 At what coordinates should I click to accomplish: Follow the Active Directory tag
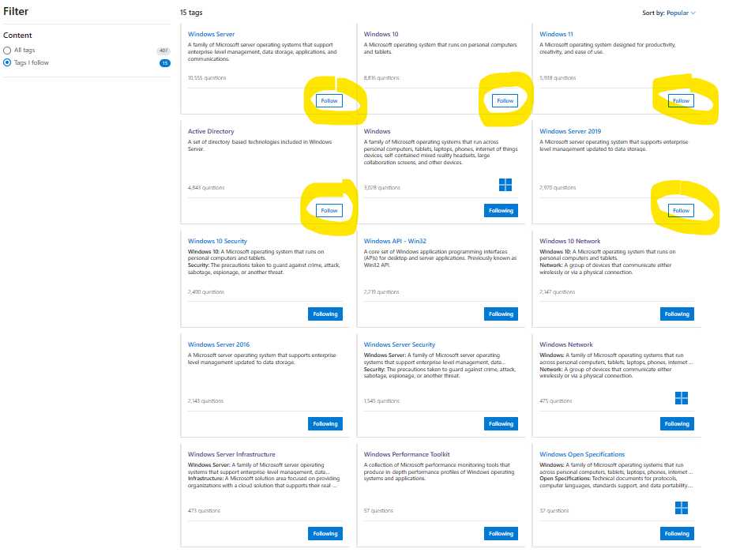pos(329,211)
